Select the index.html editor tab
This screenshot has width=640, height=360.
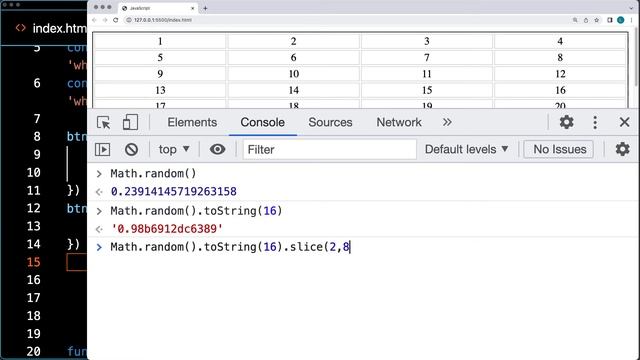pyautogui.click(x=51, y=28)
